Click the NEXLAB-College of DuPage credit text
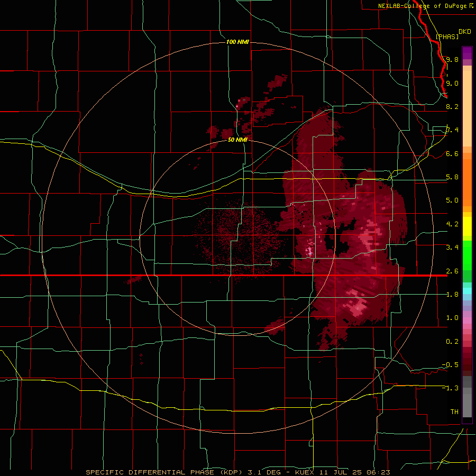The height and width of the screenshot is (476, 476). pos(422,6)
